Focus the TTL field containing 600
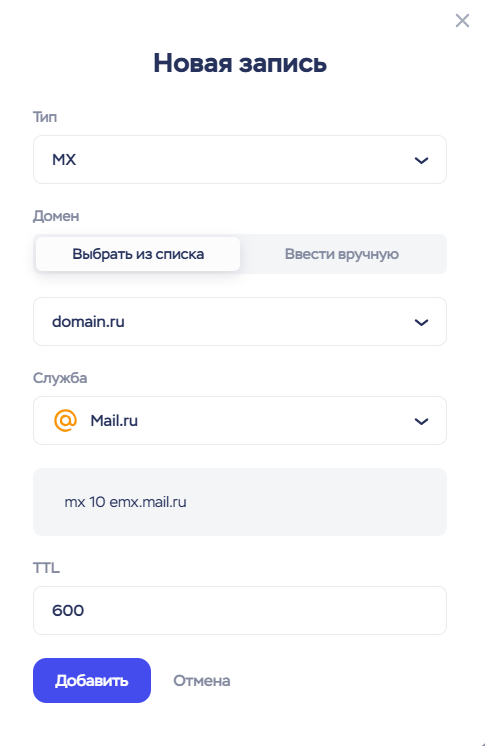 tap(240, 610)
